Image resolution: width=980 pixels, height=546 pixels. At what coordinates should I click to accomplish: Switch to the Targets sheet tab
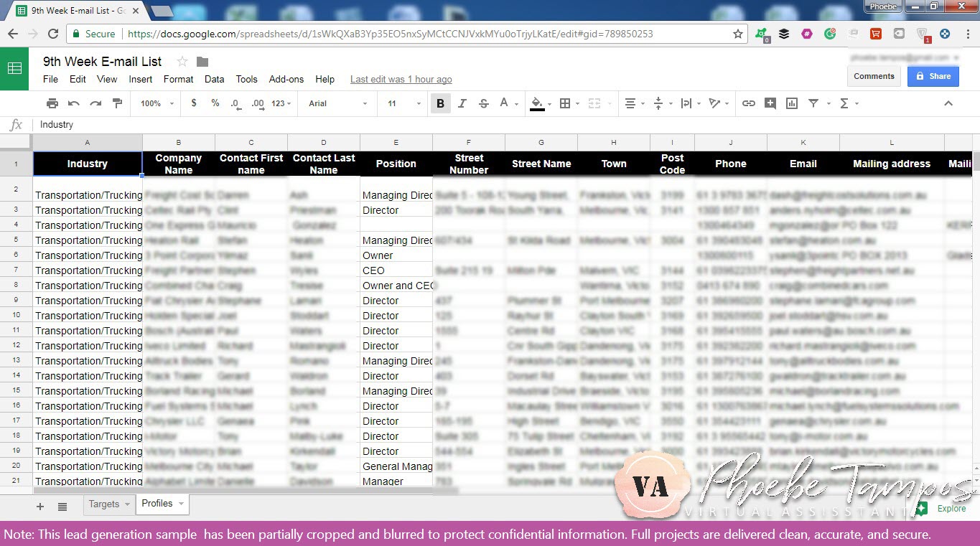tap(104, 504)
